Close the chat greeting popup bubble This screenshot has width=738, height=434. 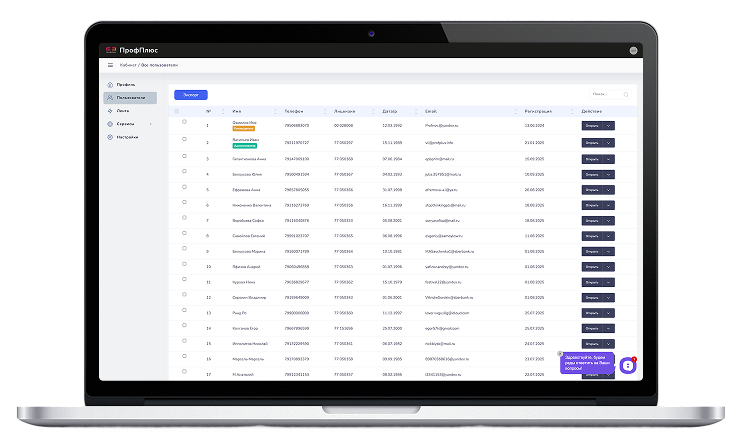(x=560, y=354)
